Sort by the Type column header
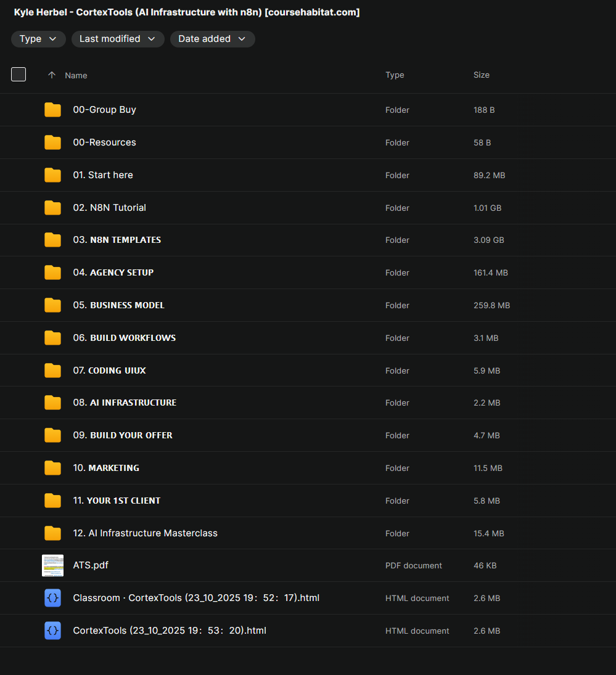The image size is (616, 675). click(x=395, y=75)
